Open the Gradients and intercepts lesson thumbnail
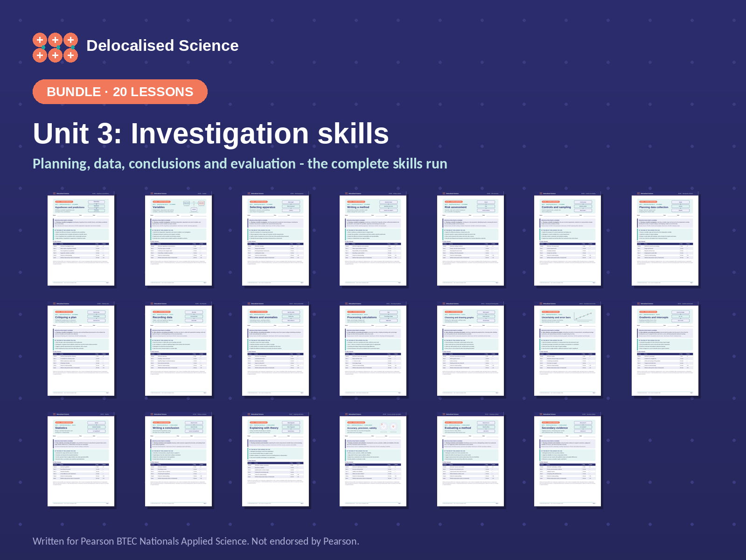This screenshot has width=746, height=560. 665,349
